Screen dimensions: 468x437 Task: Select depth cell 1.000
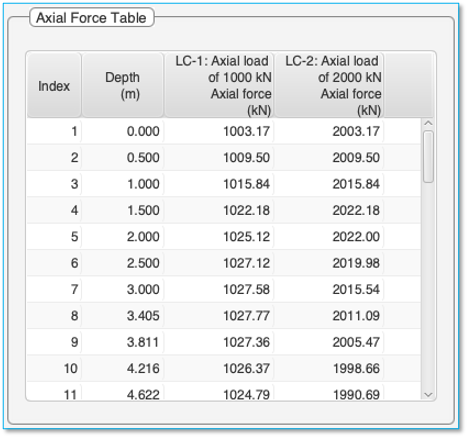123,184
